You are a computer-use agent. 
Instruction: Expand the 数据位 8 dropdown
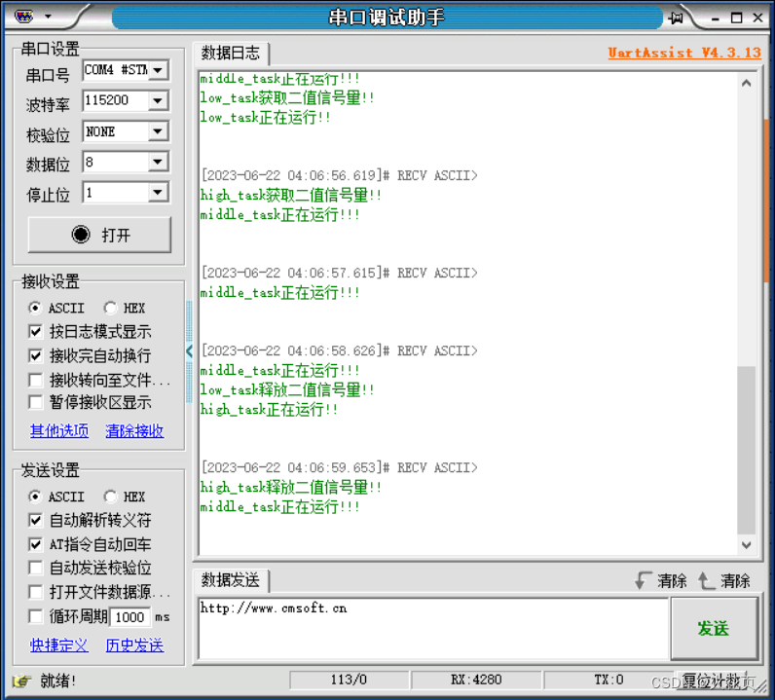tap(158, 163)
